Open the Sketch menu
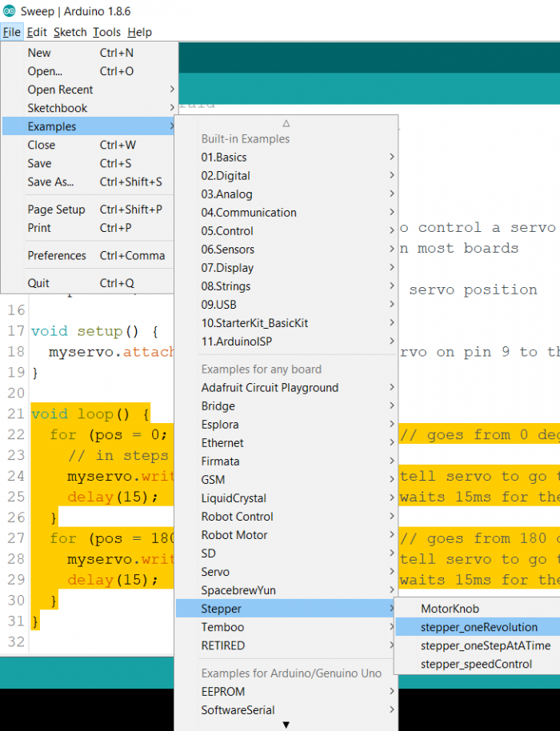 pyautogui.click(x=70, y=32)
